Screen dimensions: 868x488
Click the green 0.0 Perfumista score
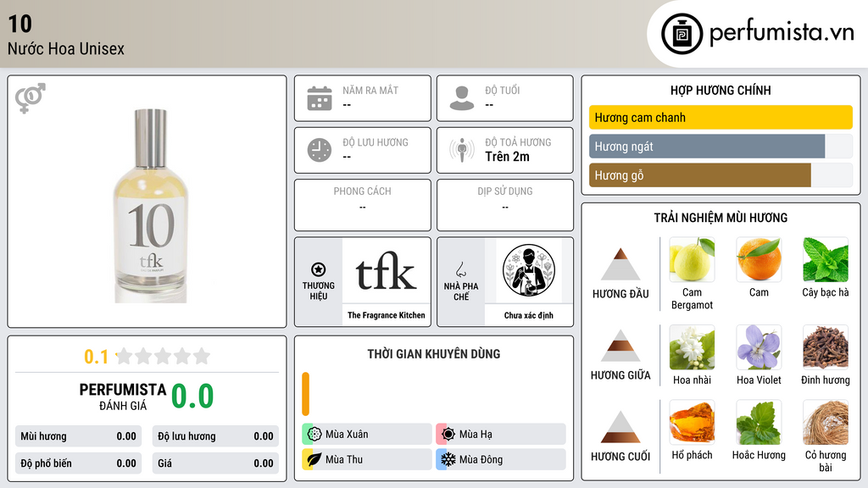[192, 396]
